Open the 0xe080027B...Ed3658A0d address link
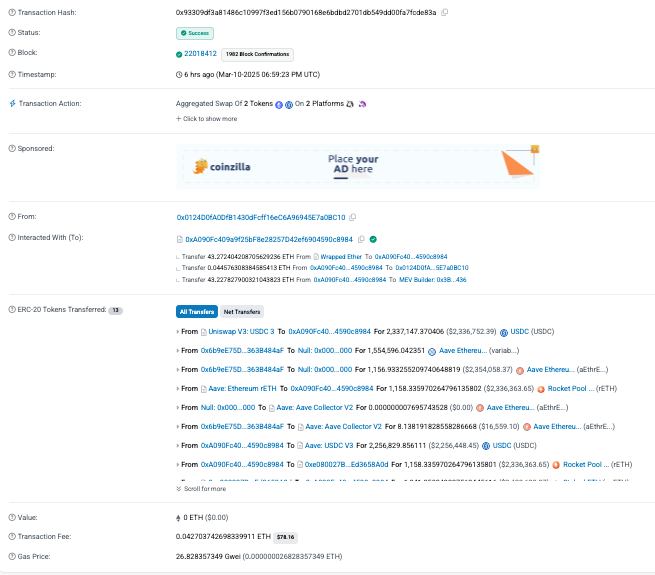 pos(346,465)
